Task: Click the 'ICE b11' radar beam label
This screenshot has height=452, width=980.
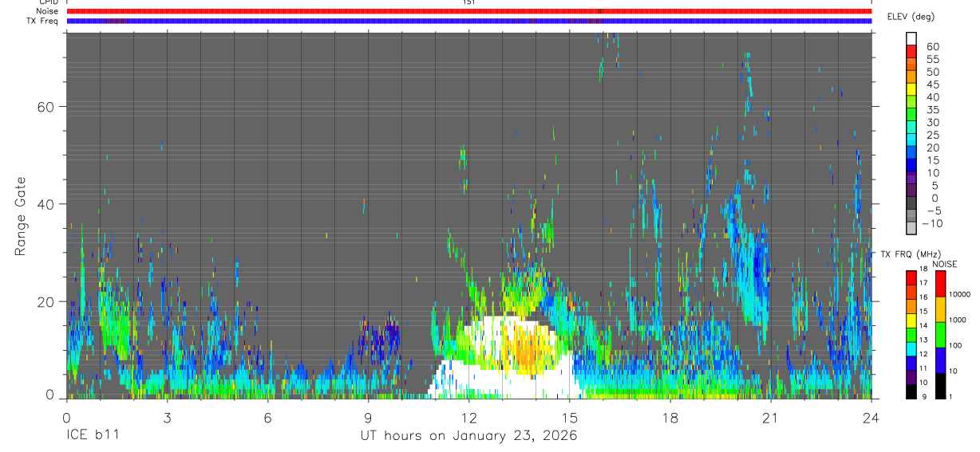Action: [94, 436]
